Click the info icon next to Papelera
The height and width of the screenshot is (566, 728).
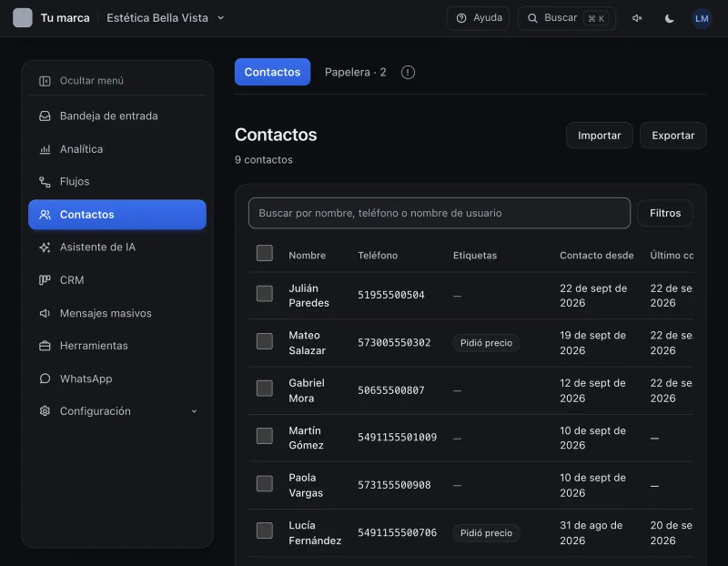coord(408,73)
